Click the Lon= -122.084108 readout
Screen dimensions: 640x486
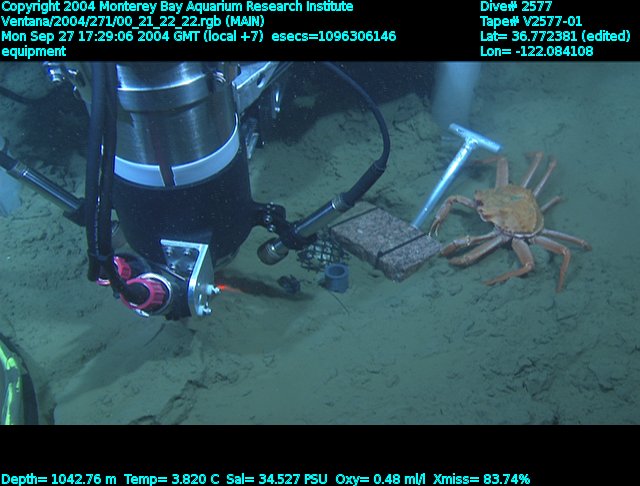click(536, 51)
